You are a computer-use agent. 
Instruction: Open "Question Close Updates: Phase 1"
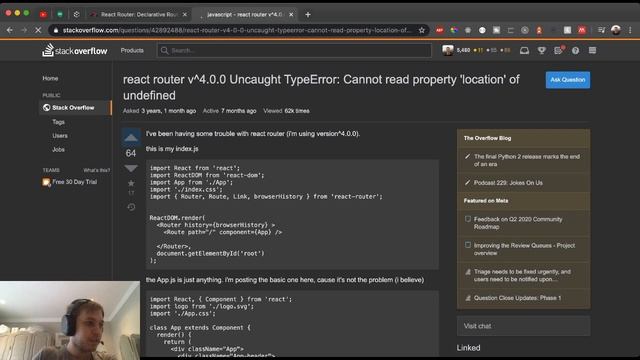[517, 298]
